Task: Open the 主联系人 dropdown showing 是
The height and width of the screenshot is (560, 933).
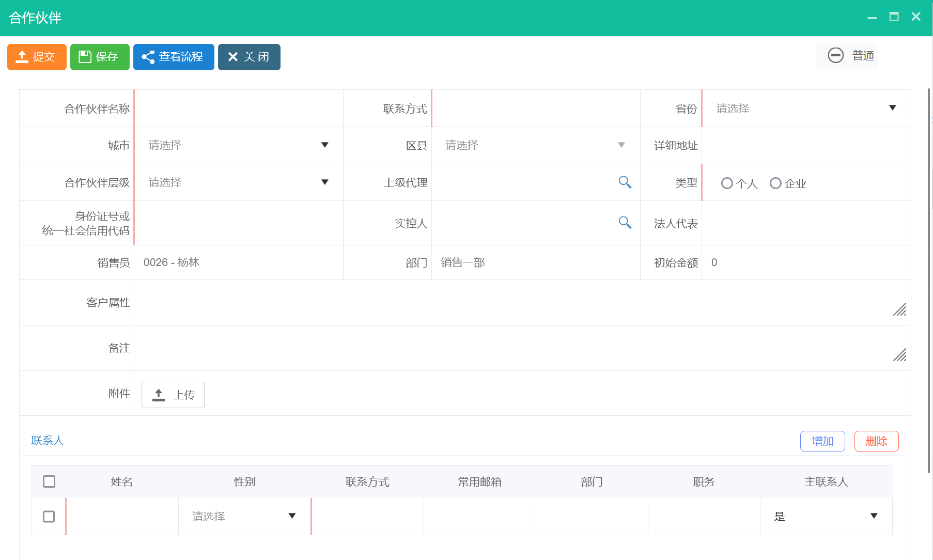Action: tap(826, 517)
